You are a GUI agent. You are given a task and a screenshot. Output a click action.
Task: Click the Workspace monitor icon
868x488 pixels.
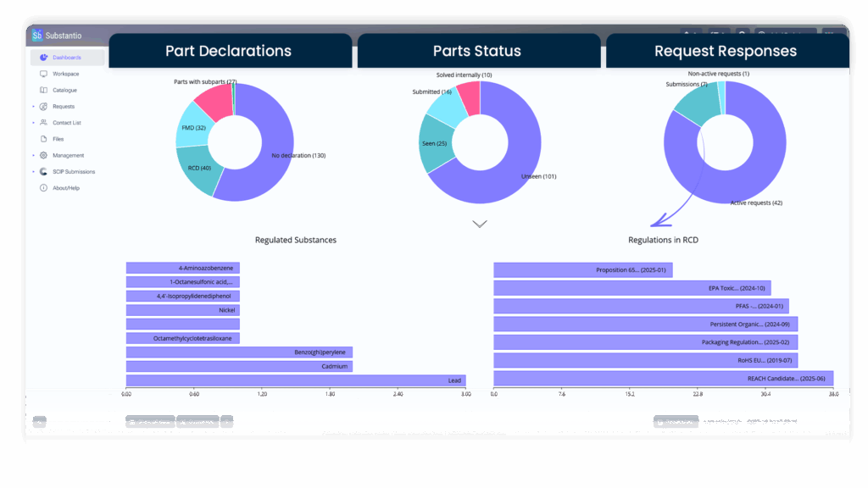(x=43, y=74)
